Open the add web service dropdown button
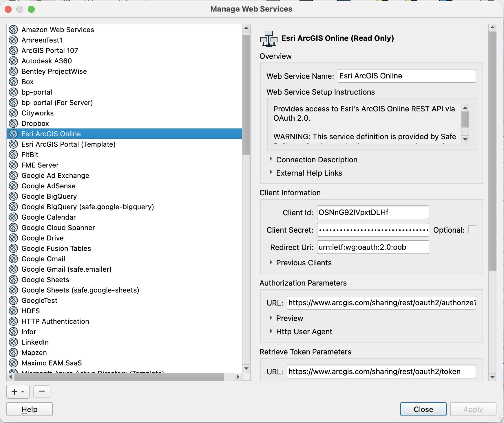The height and width of the screenshot is (423, 504). tap(18, 392)
